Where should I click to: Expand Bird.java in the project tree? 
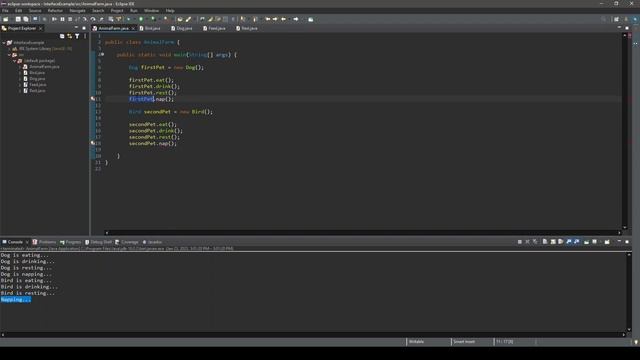(20, 73)
